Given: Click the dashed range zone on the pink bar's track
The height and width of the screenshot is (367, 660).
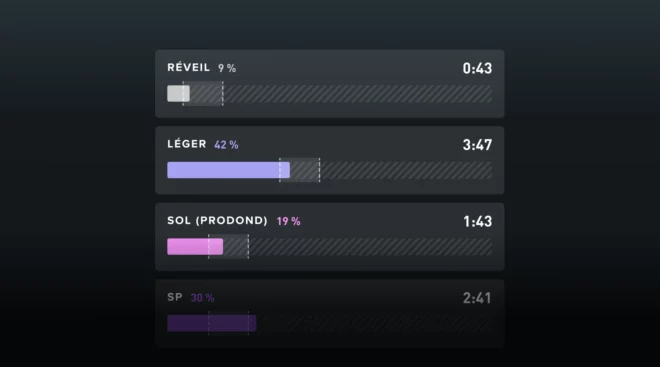Looking at the screenshot, I should 229,247.
